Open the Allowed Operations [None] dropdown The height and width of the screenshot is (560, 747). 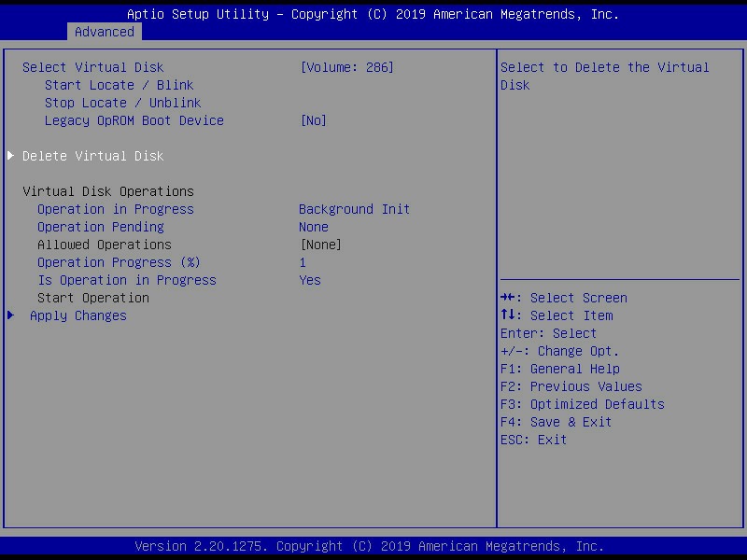pos(320,245)
